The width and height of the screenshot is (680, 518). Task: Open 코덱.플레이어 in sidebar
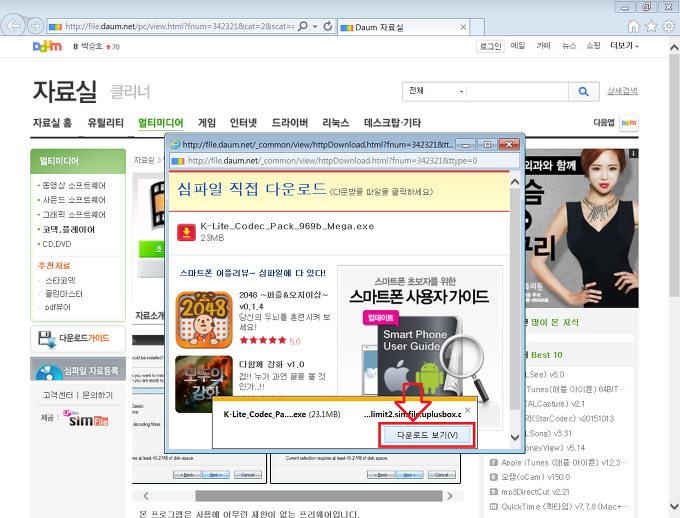pyautogui.click(x=69, y=229)
